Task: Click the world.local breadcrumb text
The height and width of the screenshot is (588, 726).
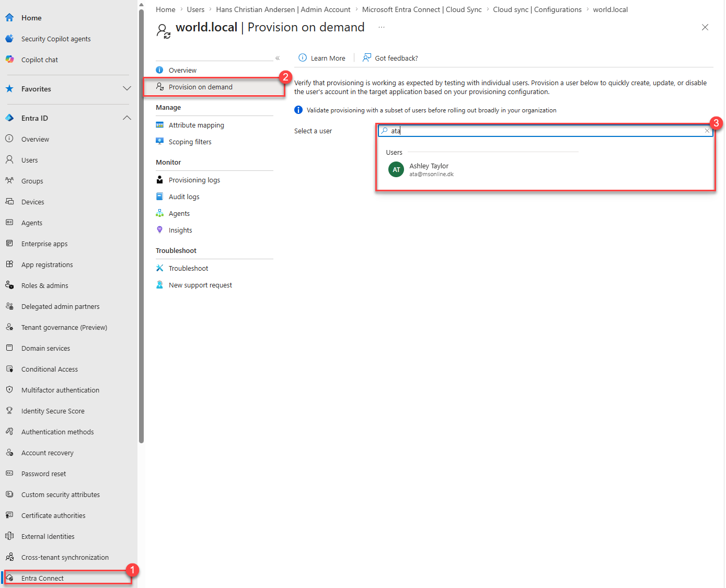Action: [610, 9]
